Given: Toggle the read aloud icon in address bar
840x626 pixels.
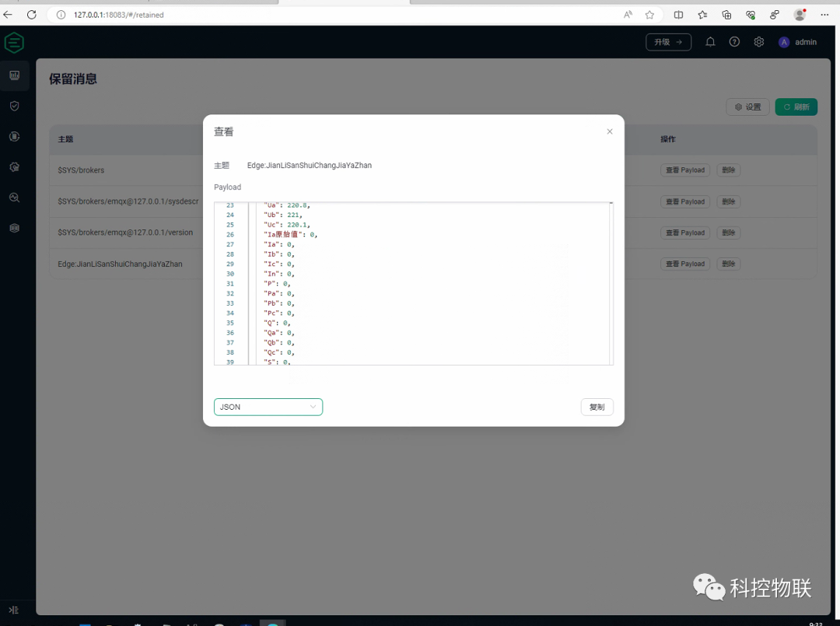Looking at the screenshot, I should (628, 15).
